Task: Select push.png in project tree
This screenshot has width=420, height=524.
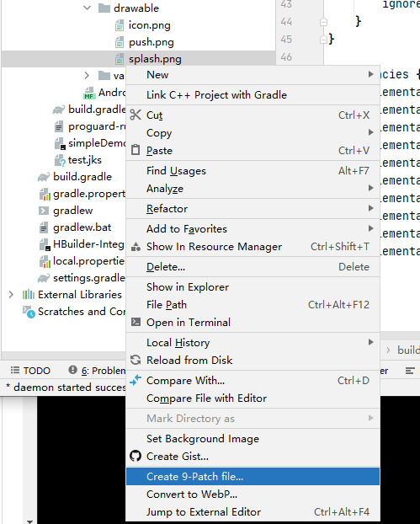Action: pos(152,42)
